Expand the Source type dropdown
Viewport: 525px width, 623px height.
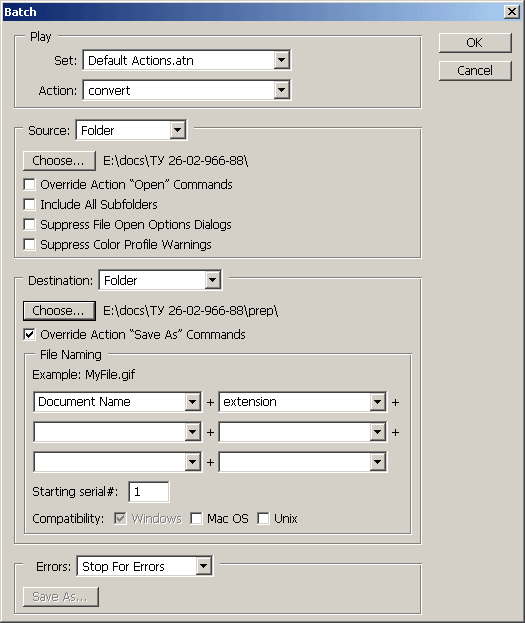[131, 130]
